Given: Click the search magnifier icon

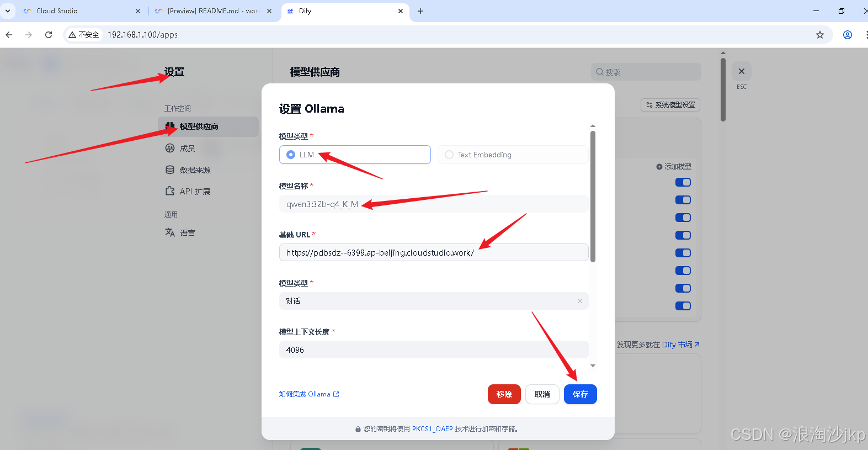Looking at the screenshot, I should [x=600, y=72].
